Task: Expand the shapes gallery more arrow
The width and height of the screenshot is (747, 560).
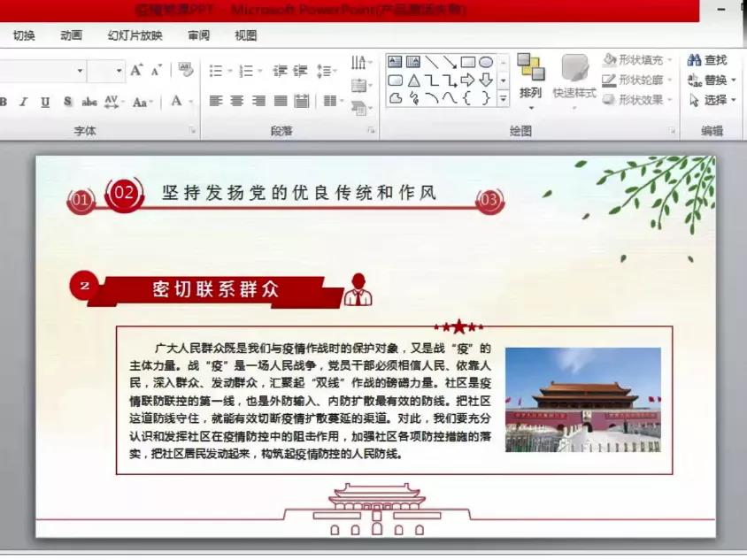Action: [x=504, y=99]
